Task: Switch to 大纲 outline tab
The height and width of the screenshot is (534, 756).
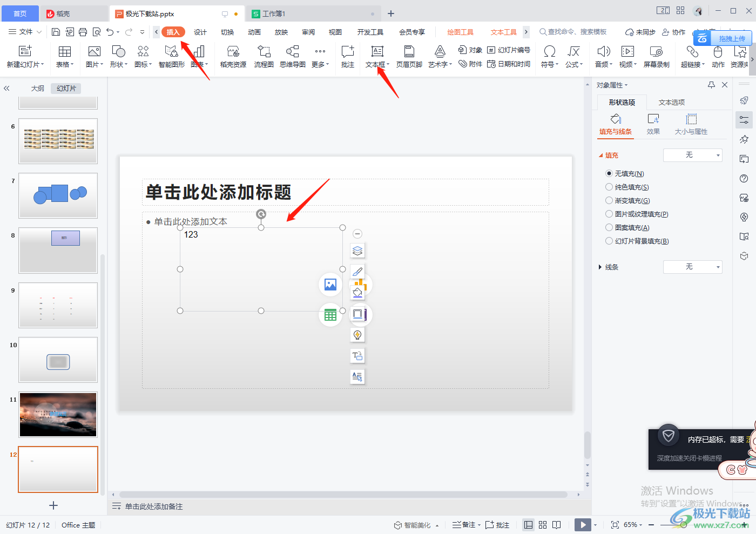Action: click(38, 88)
